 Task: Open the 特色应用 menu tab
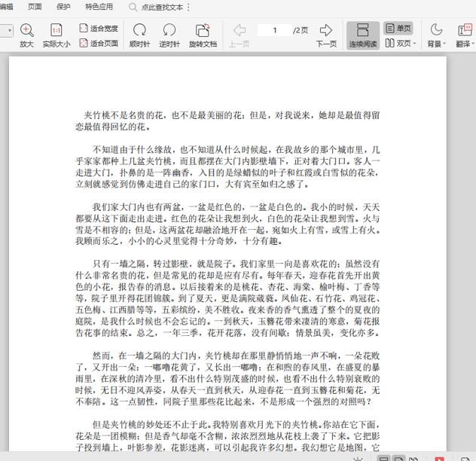click(99, 7)
